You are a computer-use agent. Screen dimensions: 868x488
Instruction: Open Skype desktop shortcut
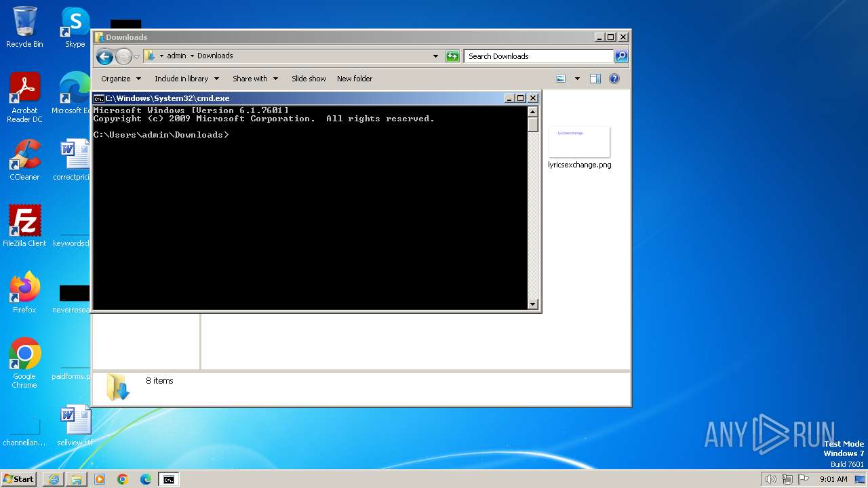point(75,27)
